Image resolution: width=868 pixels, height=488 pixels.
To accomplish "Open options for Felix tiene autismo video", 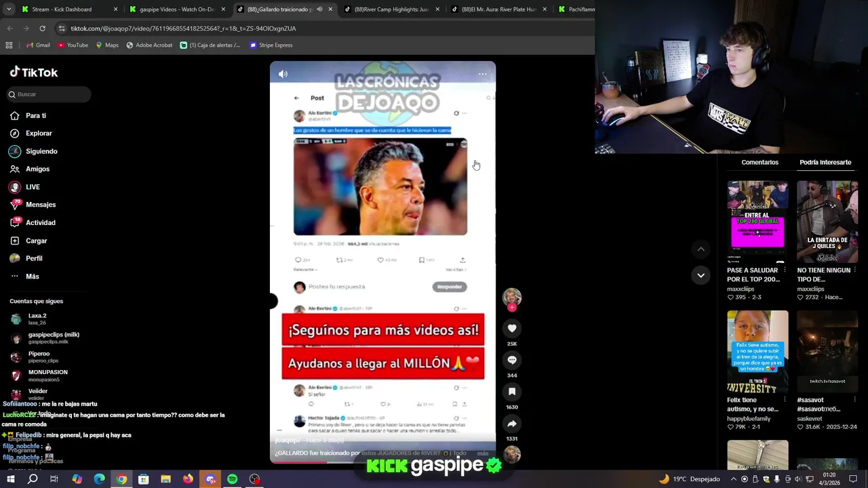I will click(x=785, y=401).
